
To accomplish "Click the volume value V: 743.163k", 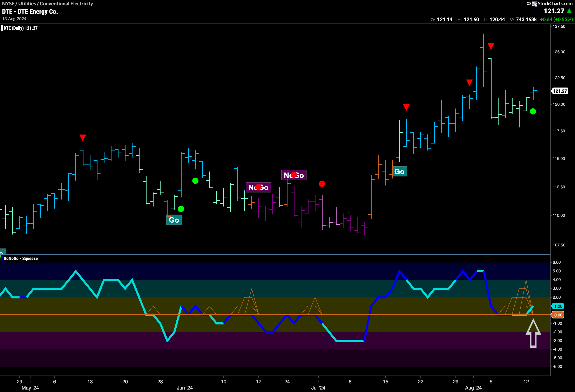I will tap(523, 20).
